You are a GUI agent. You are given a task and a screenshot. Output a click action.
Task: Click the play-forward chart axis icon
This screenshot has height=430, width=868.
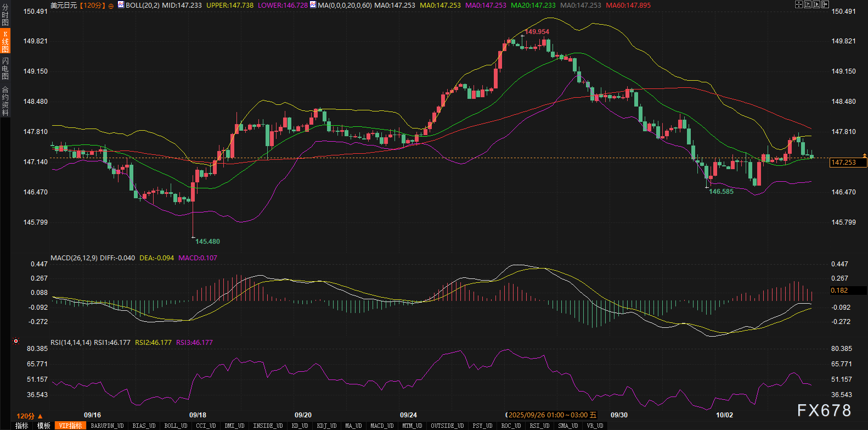click(x=816, y=4)
